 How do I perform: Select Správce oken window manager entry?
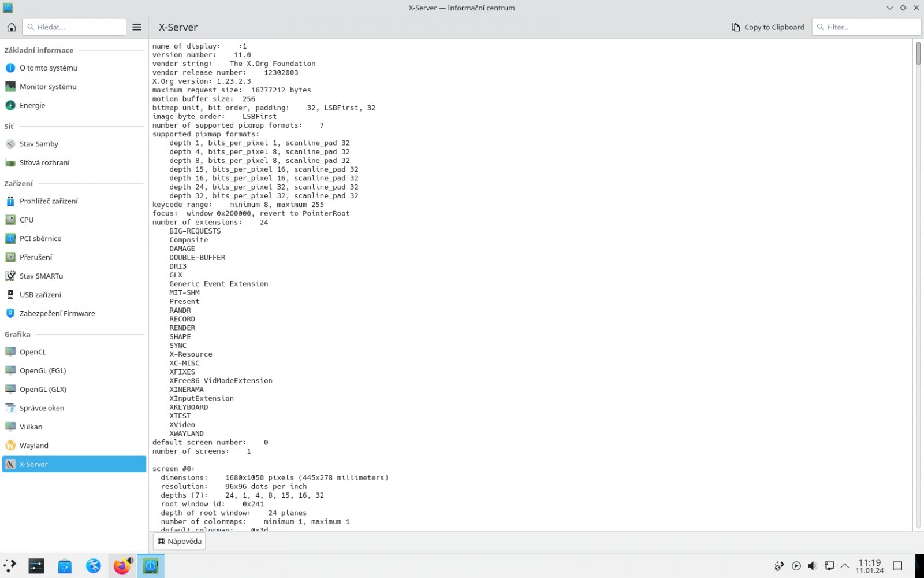tap(74, 408)
